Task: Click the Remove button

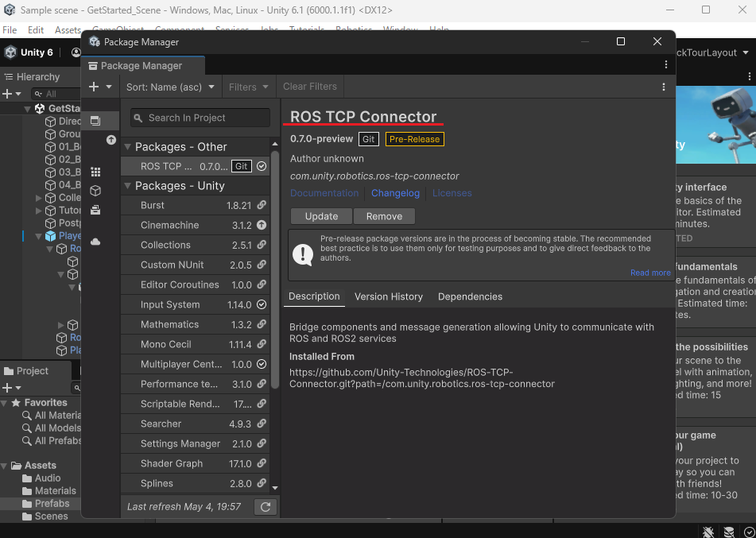Action: point(384,216)
